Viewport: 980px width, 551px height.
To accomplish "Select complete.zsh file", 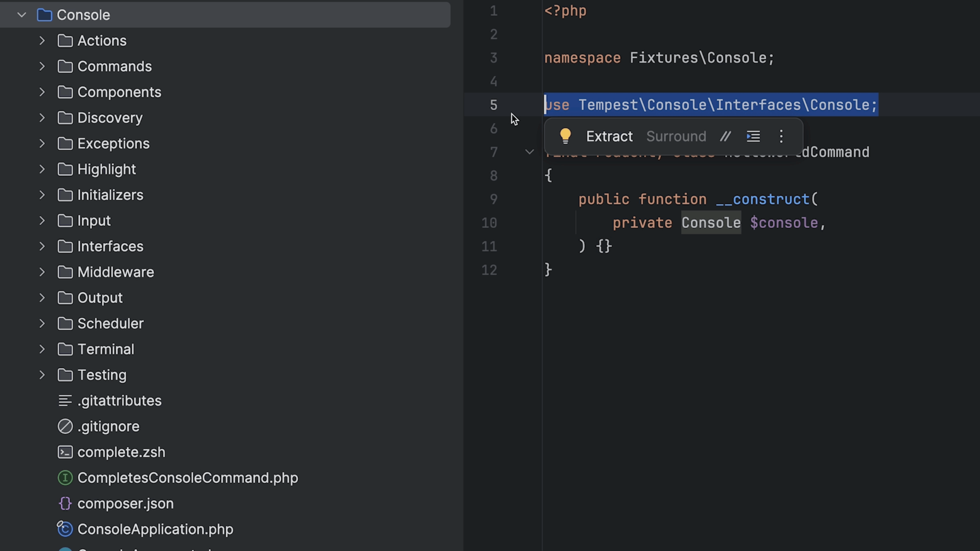I will (x=121, y=452).
